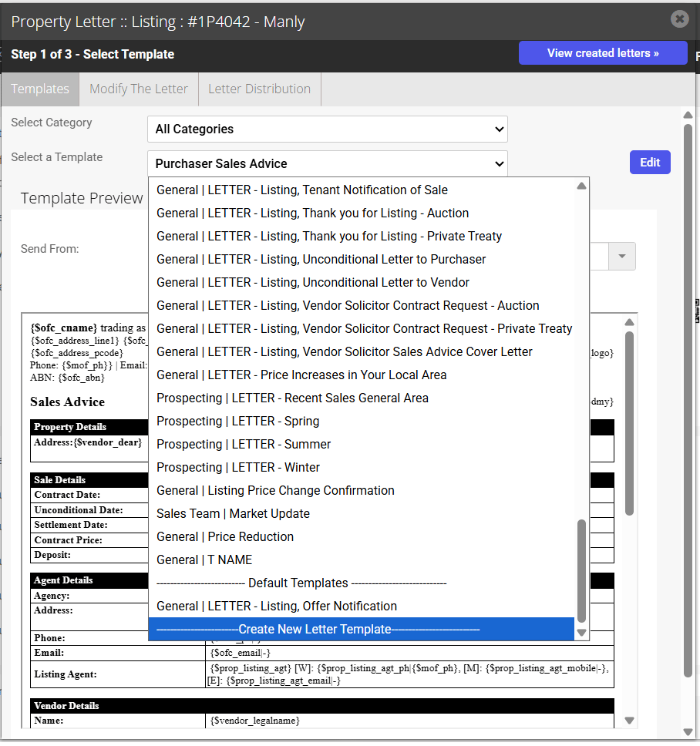Expand the All Categories dropdown
This screenshot has height=746, width=700.
pyautogui.click(x=328, y=129)
